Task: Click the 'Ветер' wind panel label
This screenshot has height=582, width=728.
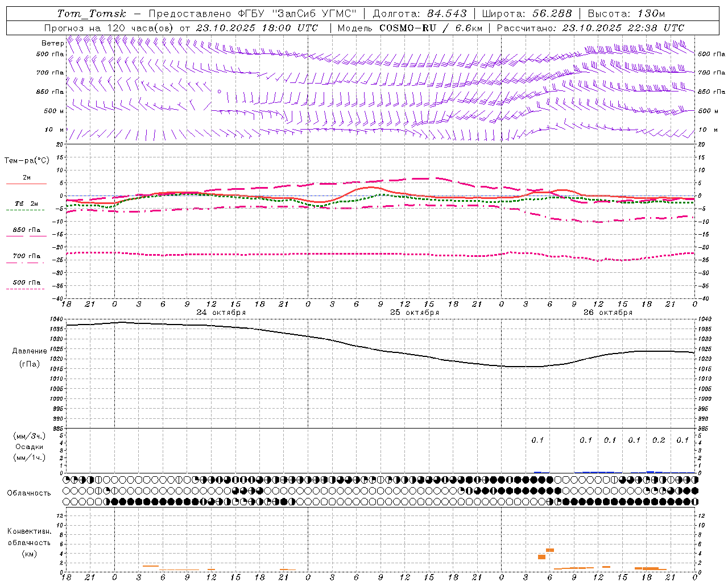Action: 53,43
